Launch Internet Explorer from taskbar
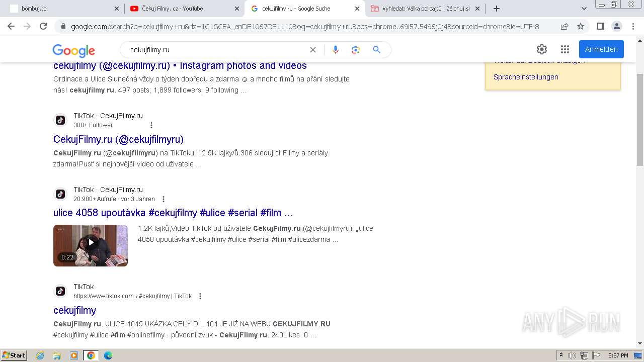Screen dimensions: 644x362 point(40,355)
